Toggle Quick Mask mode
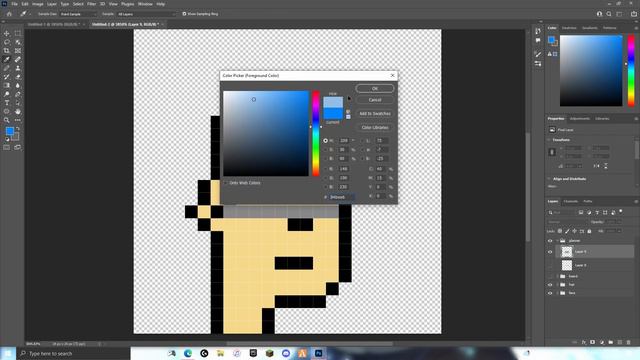The width and height of the screenshot is (640, 360). pyautogui.click(x=7, y=147)
